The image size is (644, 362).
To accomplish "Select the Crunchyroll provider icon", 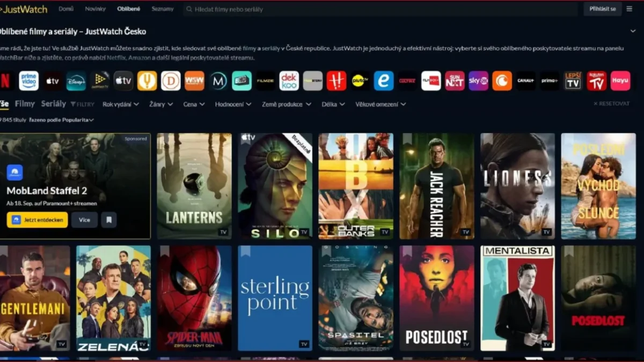I will pos(502,81).
